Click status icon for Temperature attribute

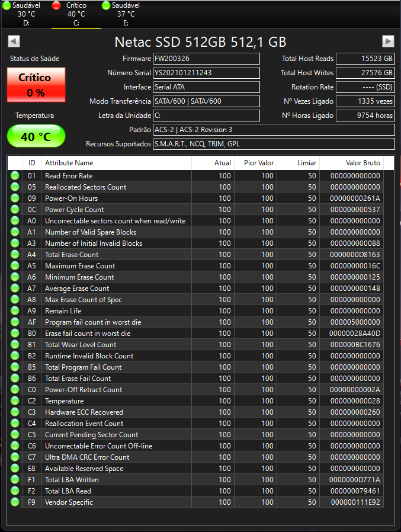coord(15,400)
